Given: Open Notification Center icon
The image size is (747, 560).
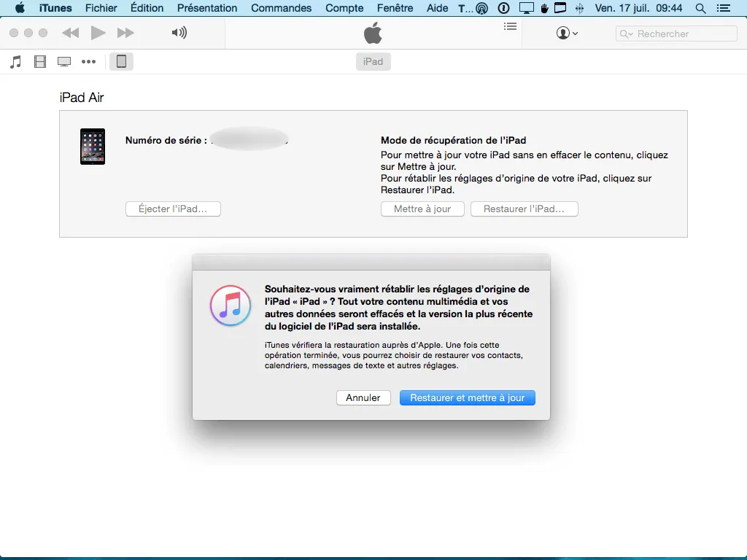Looking at the screenshot, I should pos(723,8).
